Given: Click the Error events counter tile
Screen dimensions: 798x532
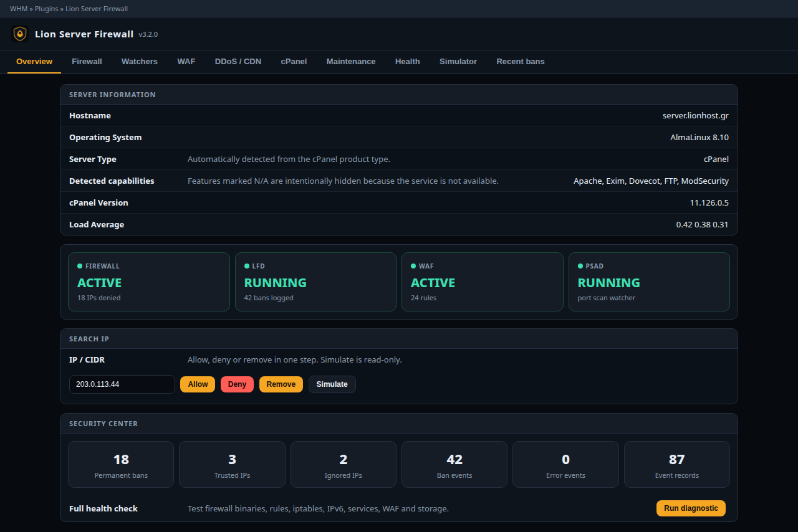Looking at the screenshot, I should tap(565, 464).
